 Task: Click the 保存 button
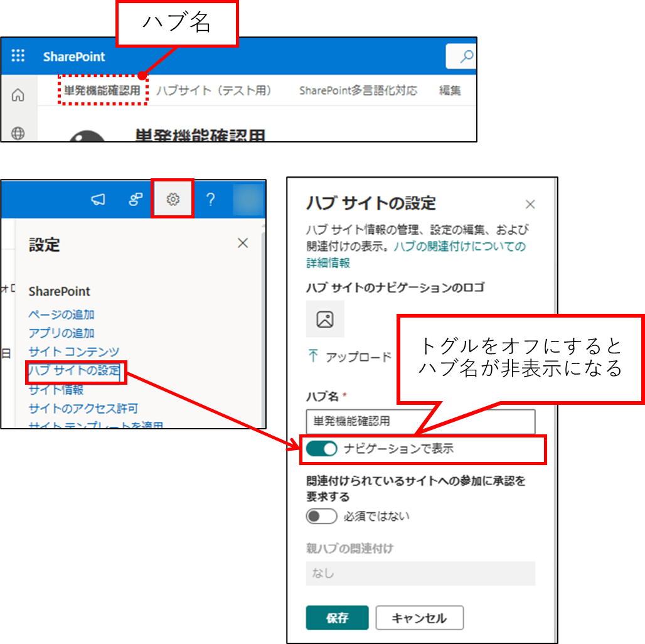[x=337, y=618]
